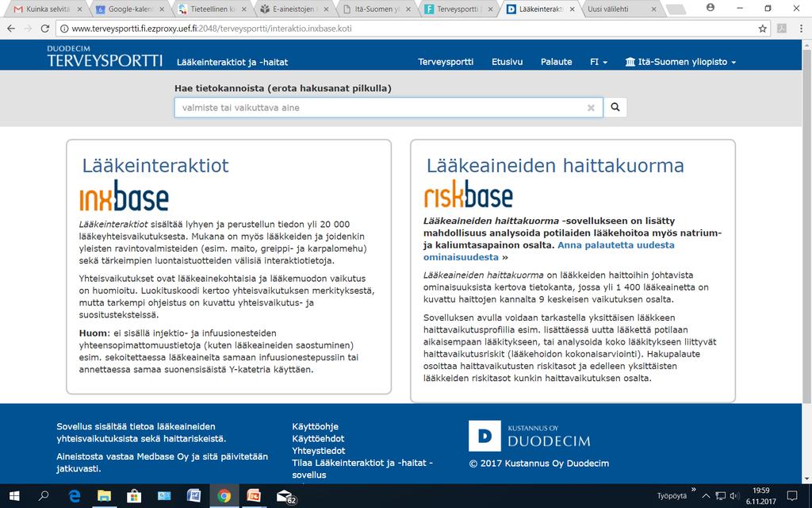Open Chrome's three-dot menu
Image resolution: width=812 pixels, height=508 pixels.
(x=801, y=29)
